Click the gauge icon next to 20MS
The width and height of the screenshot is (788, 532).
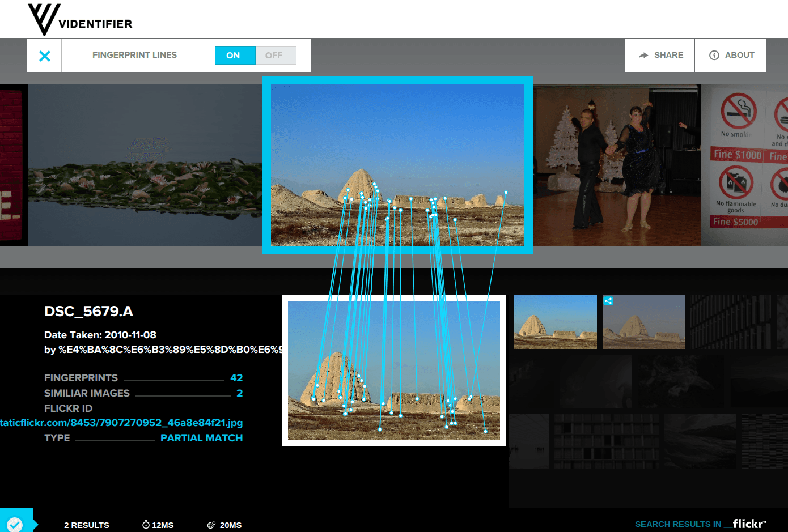coord(212,525)
